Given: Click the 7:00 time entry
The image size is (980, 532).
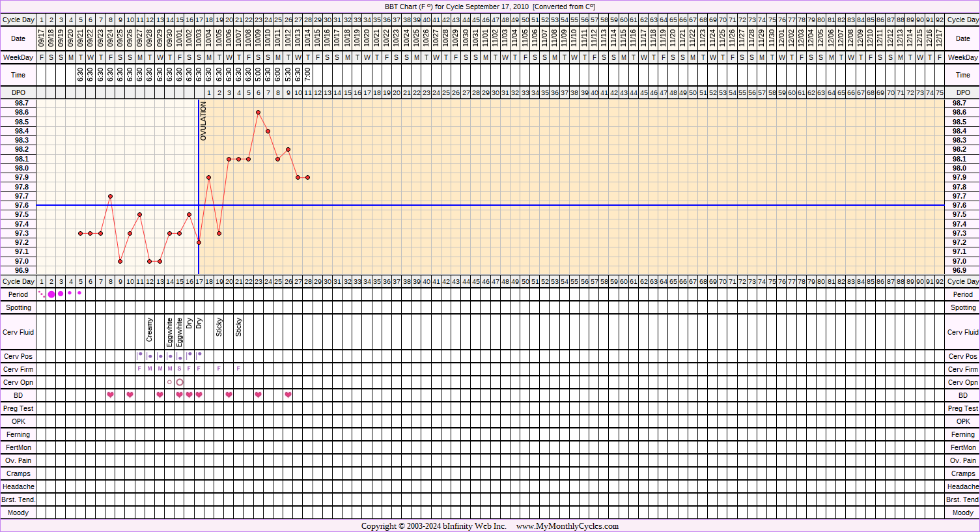Looking at the screenshot, I should click(x=307, y=75).
